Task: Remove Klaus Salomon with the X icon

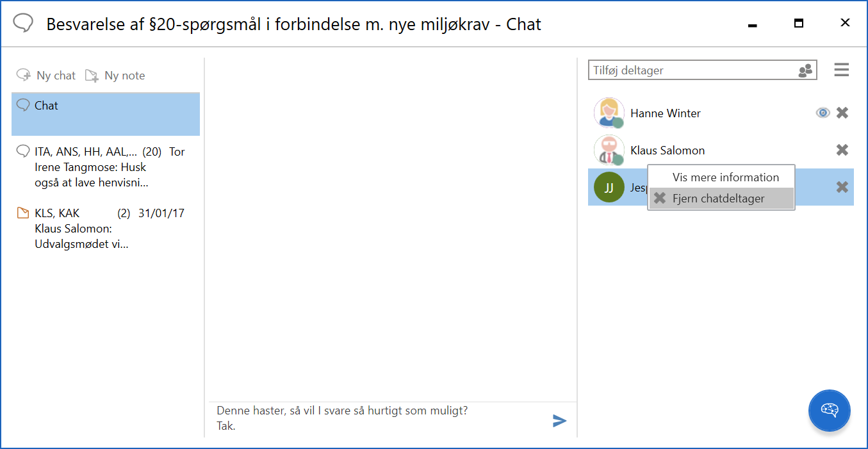Action: (842, 150)
